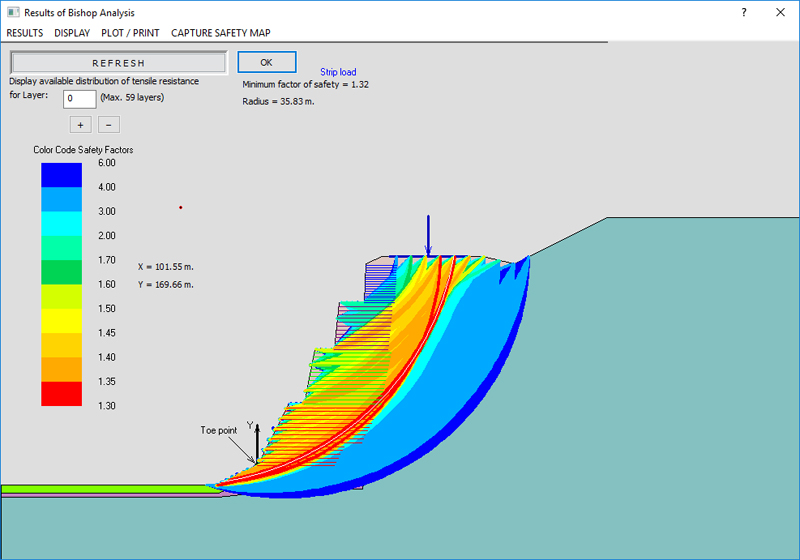800x560 pixels.
Task: Increase layer with the plus button
Action: point(80,125)
